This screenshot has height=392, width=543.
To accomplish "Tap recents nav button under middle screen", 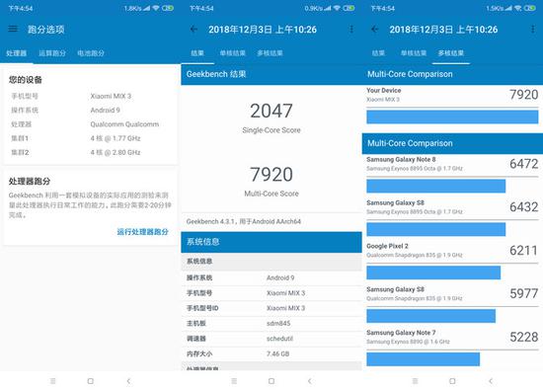I will (x=234, y=381).
